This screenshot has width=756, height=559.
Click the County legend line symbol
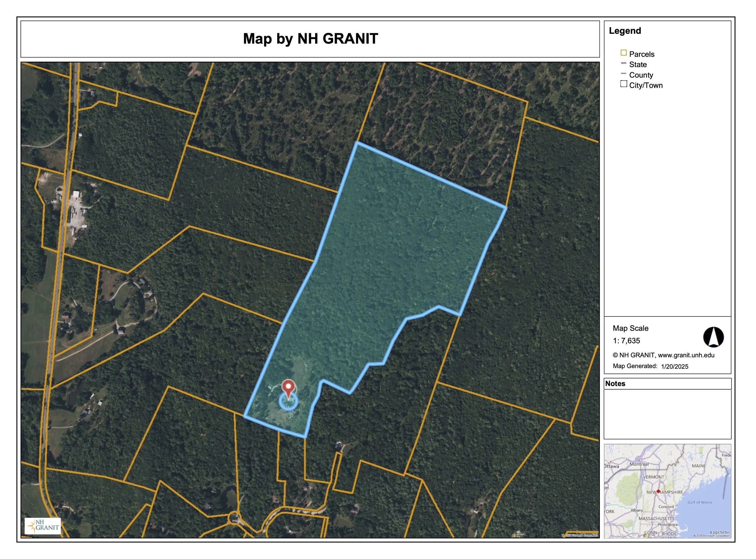click(x=624, y=74)
